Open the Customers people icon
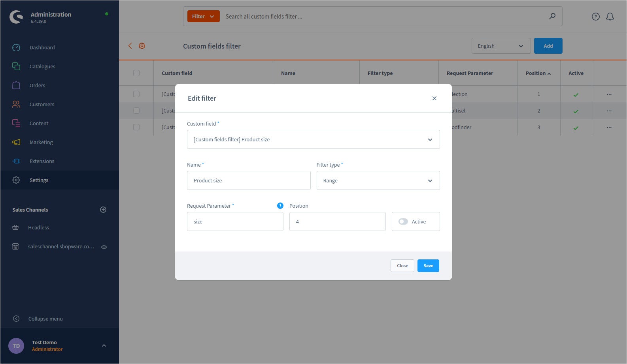Image resolution: width=627 pixels, height=364 pixels. [x=16, y=104]
